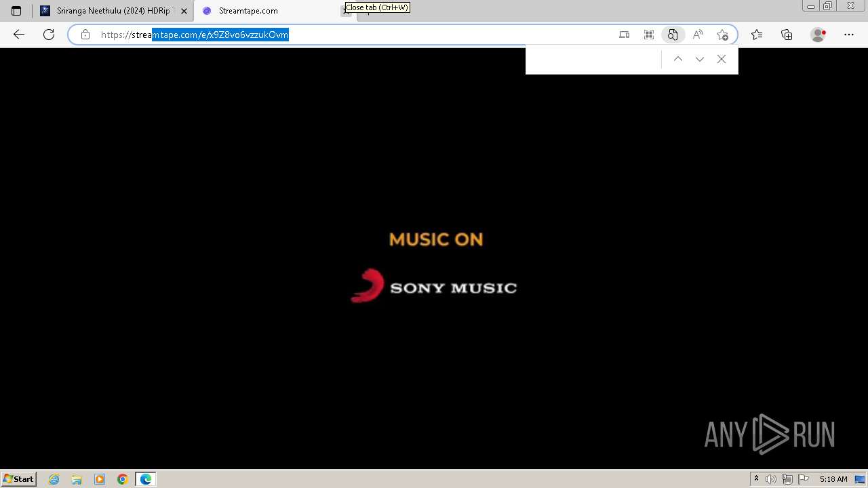
Task: Restore down the Edge window
Action: pyautogui.click(x=828, y=6)
